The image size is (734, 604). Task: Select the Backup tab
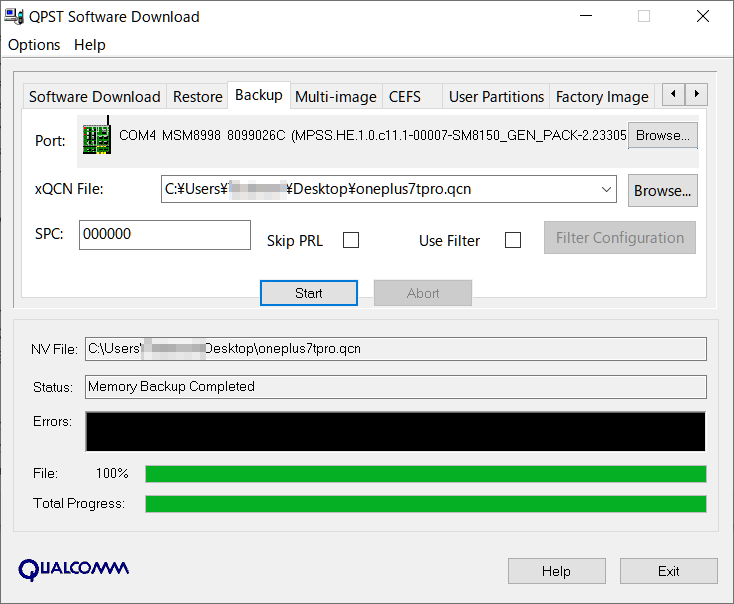[x=259, y=95]
